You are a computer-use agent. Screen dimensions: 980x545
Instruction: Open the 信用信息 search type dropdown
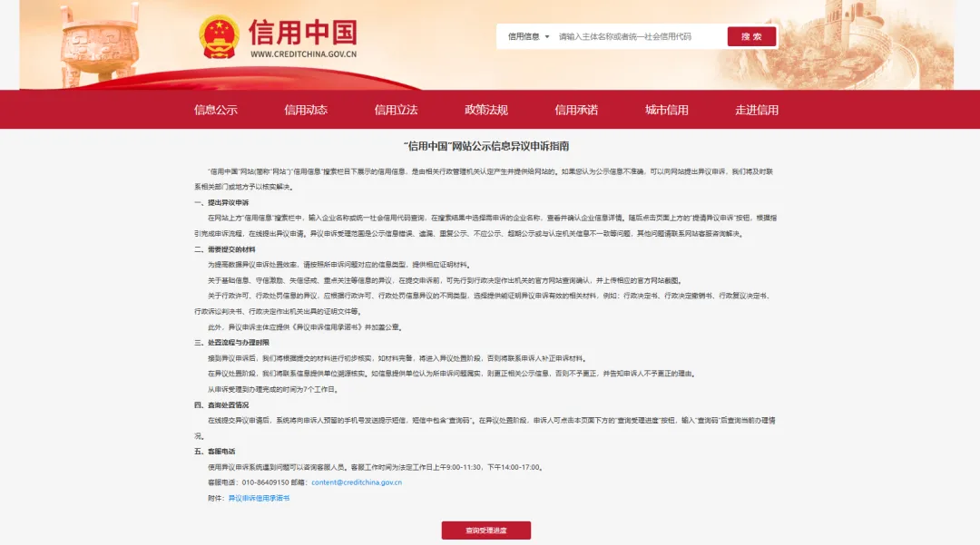(x=528, y=37)
